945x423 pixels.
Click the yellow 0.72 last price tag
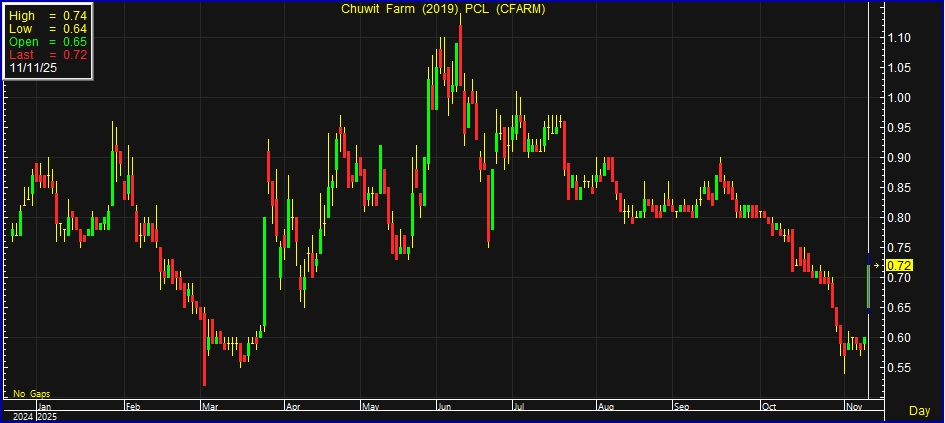900,265
